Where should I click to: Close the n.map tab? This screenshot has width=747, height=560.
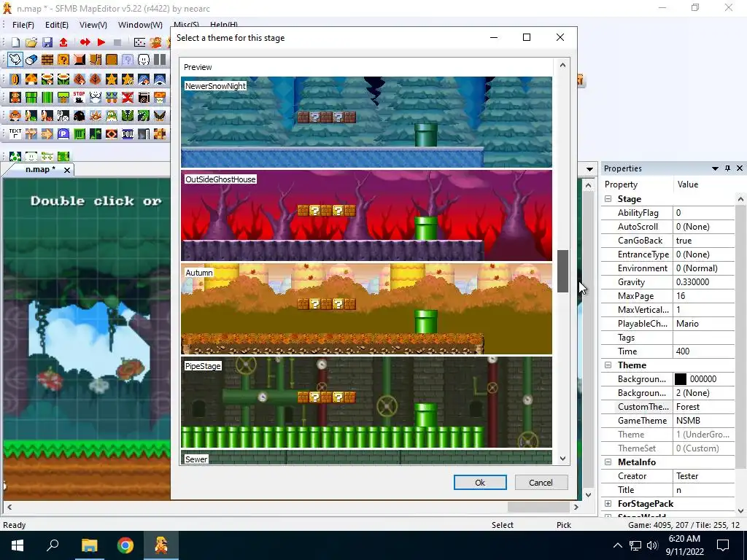(x=67, y=170)
